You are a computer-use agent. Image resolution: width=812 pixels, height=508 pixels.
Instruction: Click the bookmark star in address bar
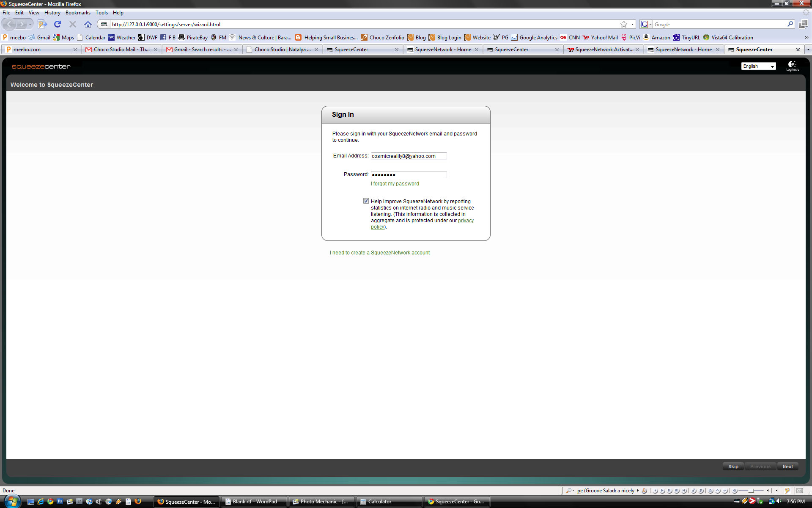click(623, 24)
